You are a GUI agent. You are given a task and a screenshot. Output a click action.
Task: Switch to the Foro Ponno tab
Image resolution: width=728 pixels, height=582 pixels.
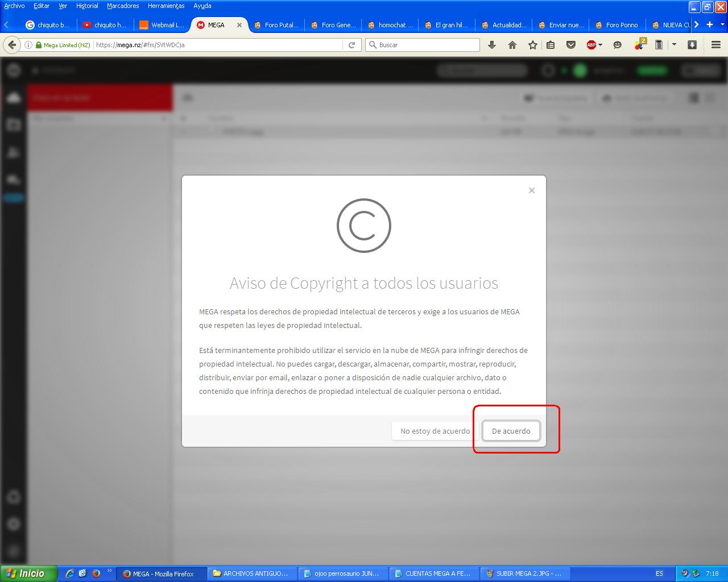617,25
